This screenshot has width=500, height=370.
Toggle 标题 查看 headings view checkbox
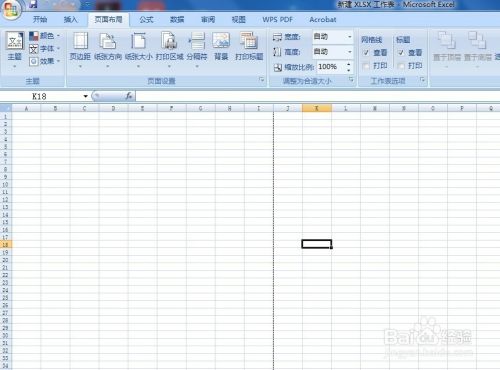point(401,53)
